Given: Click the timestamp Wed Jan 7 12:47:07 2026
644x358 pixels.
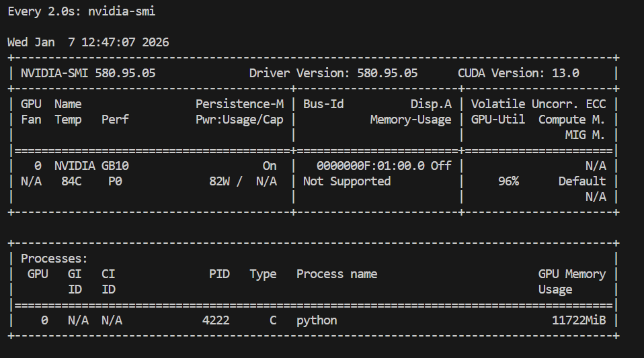Looking at the screenshot, I should click(88, 42).
